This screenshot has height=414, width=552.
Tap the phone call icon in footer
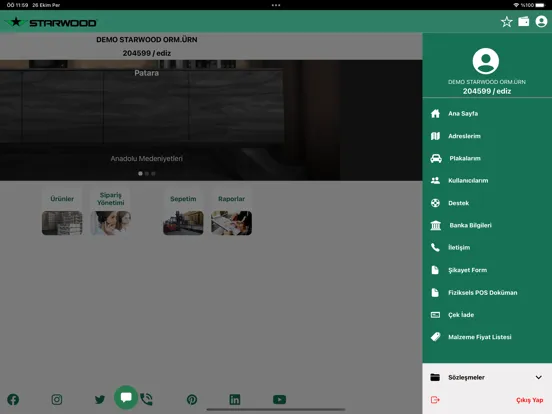pyautogui.click(x=146, y=399)
